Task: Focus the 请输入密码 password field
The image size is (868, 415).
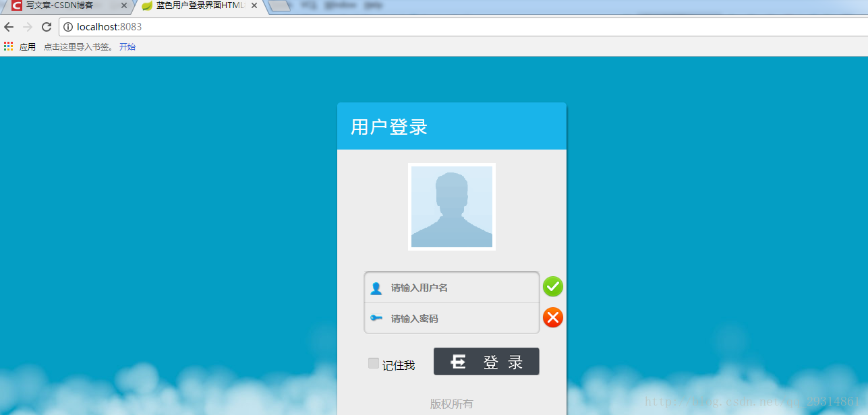Action: 452,319
